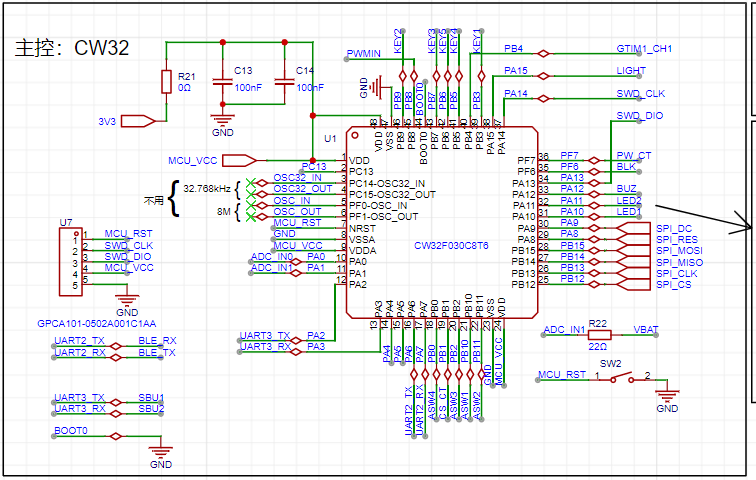
Task: Click the no-connect X on OSC32_IN
Action: click(250, 183)
